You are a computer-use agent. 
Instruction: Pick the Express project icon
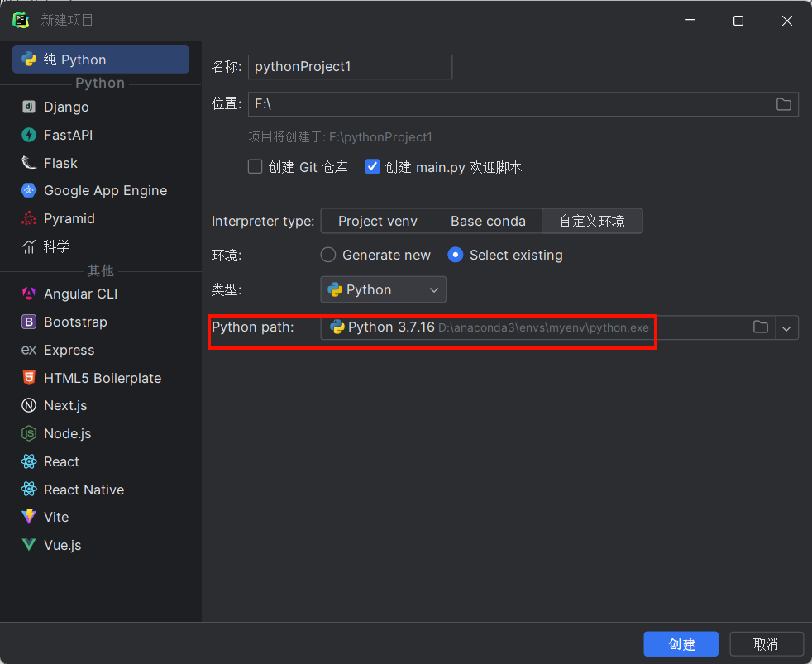pos(29,350)
